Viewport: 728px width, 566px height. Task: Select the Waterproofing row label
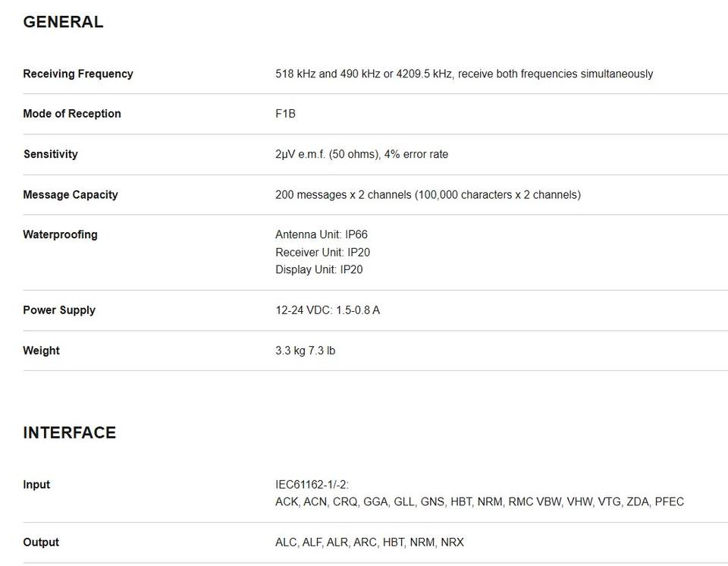coord(61,234)
